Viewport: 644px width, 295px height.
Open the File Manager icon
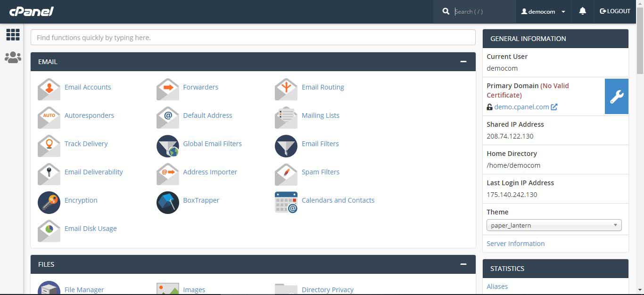click(x=49, y=288)
